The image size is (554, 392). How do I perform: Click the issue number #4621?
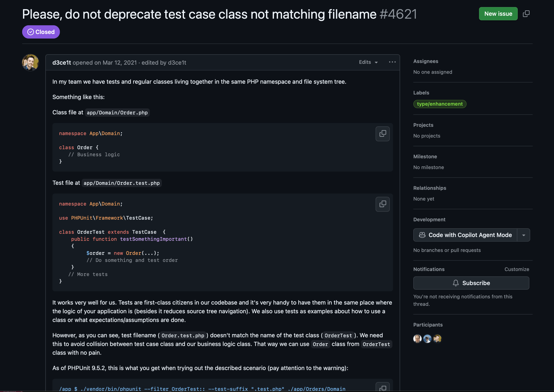click(398, 14)
